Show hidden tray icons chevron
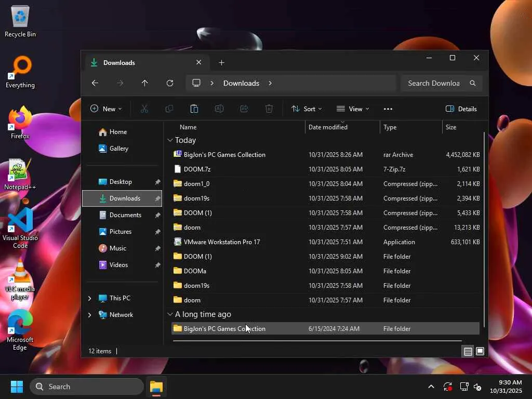 coord(431,387)
